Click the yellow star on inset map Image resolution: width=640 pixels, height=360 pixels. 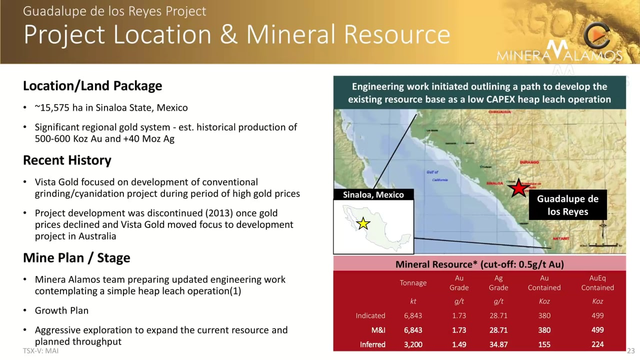point(363,224)
